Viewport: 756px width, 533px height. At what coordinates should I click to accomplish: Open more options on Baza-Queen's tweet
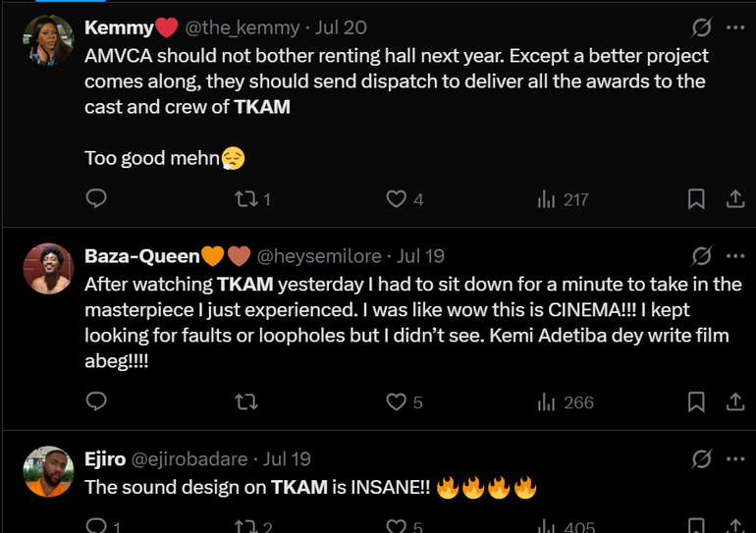(734, 256)
